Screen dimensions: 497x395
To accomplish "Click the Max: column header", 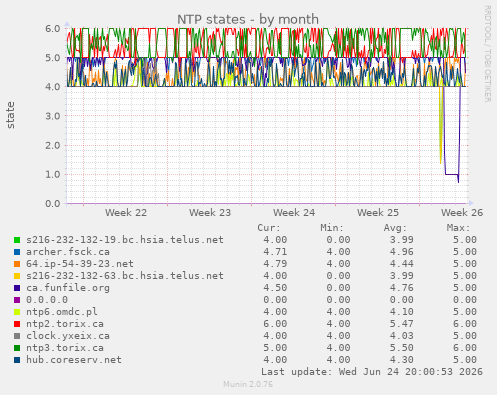I will (x=458, y=228).
